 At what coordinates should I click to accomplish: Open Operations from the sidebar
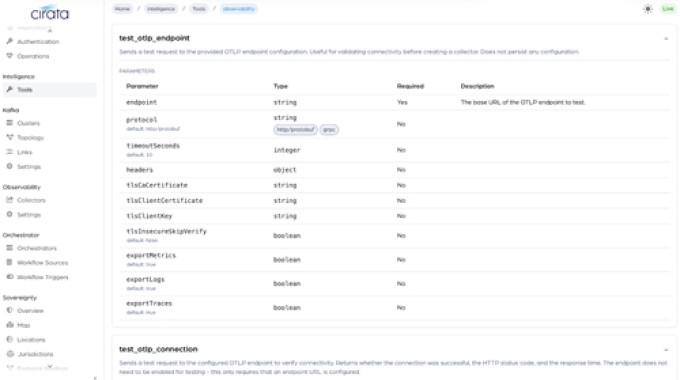pyautogui.click(x=33, y=56)
